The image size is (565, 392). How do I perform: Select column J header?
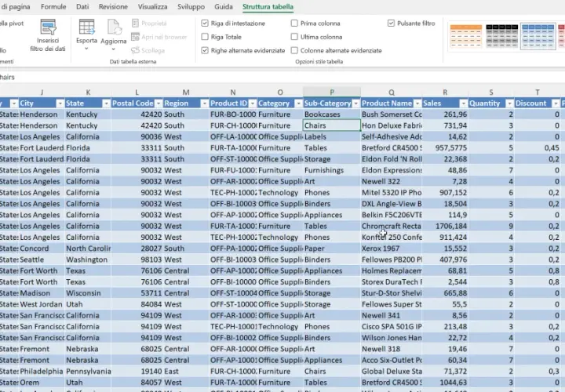pos(42,93)
